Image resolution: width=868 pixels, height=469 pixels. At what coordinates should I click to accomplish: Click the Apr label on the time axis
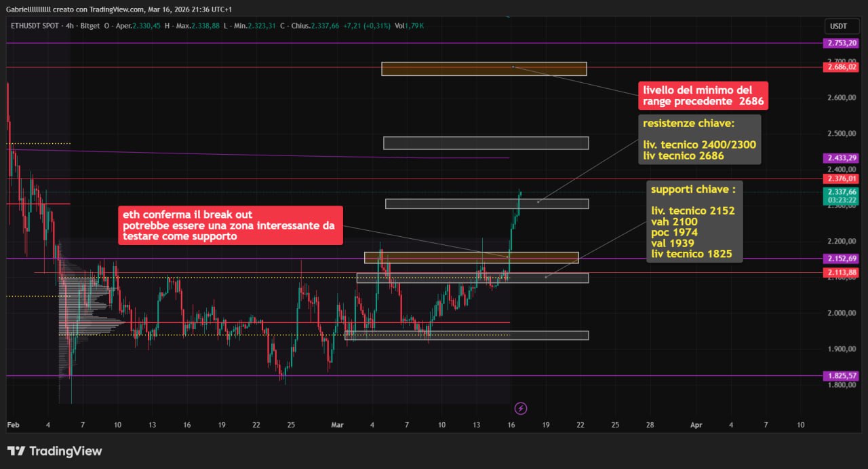(x=696, y=425)
